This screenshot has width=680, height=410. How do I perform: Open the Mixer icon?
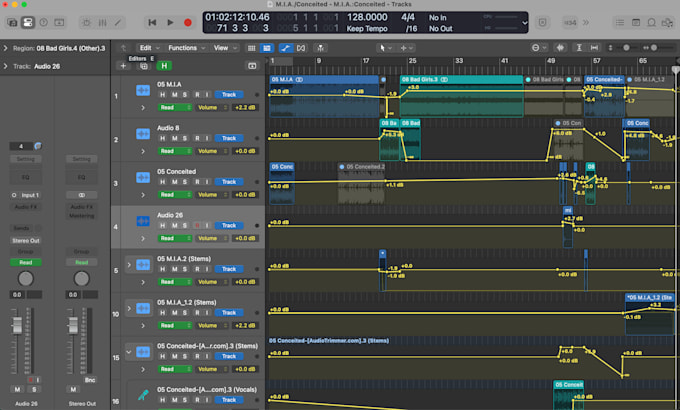coord(102,23)
